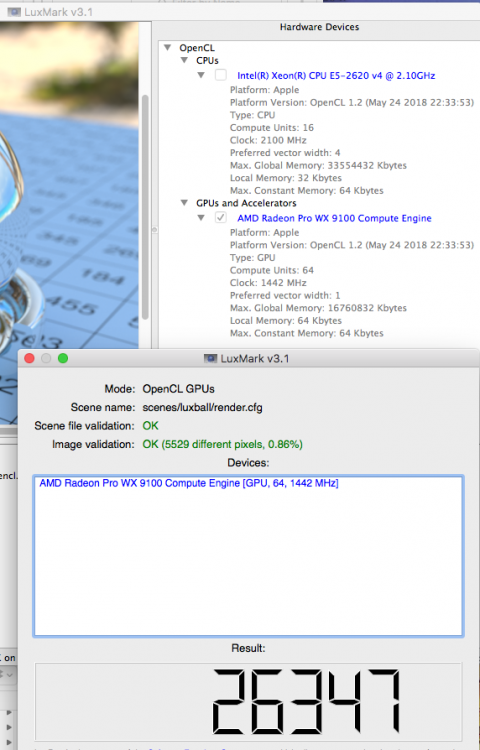Click GPU 'Clock: 1442 MHz' line
The height and width of the screenshot is (750, 480).
coord(268,283)
